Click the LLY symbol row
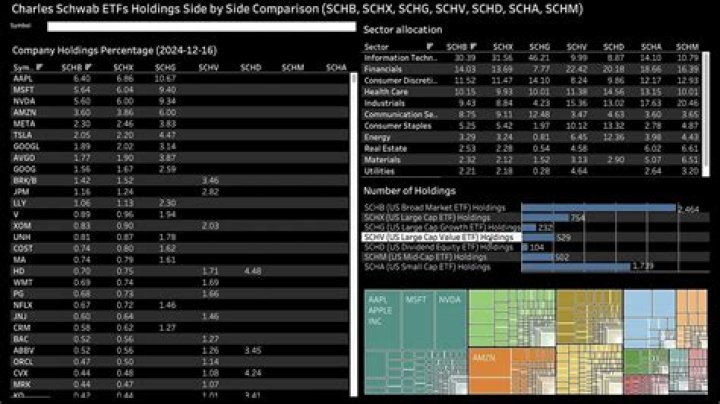This screenshot has width=720, height=404. tap(179, 203)
